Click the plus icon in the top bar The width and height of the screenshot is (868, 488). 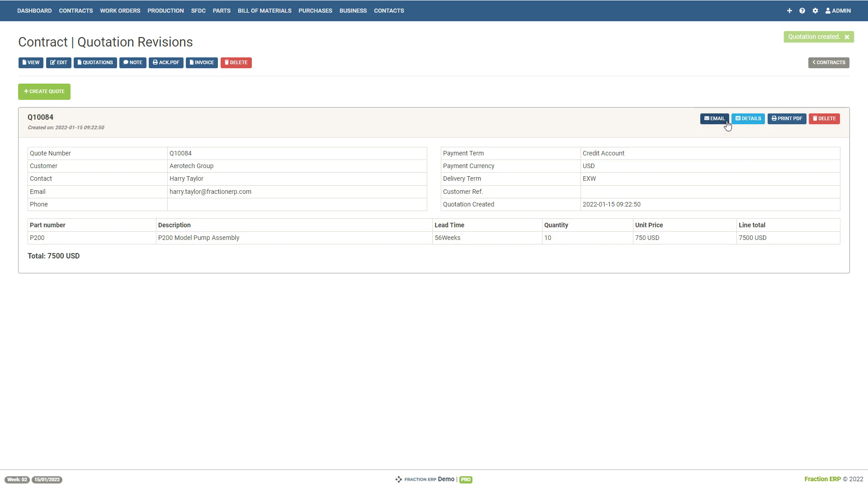(789, 10)
